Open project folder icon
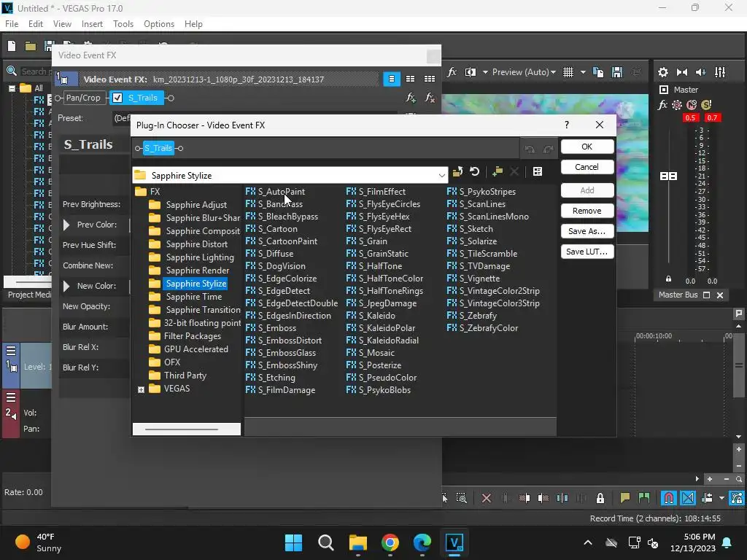 coord(31,46)
